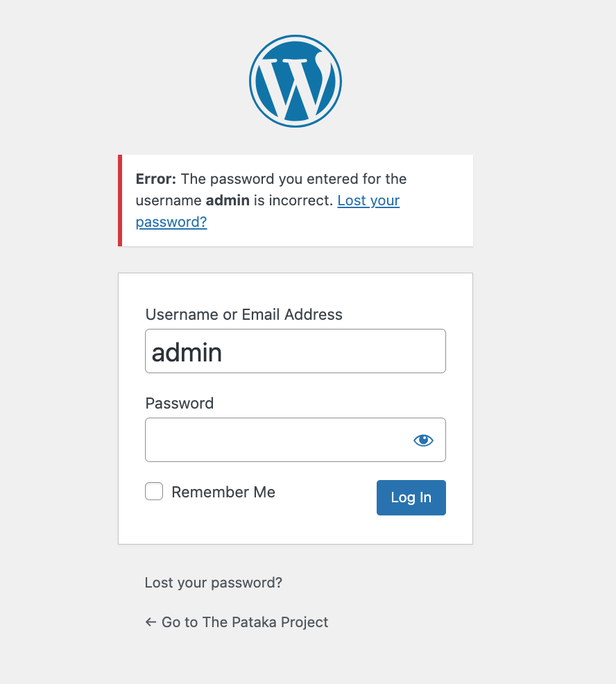Place the cursor on the admin text in the username field
Viewport: 616px width, 684px height.
click(x=187, y=352)
